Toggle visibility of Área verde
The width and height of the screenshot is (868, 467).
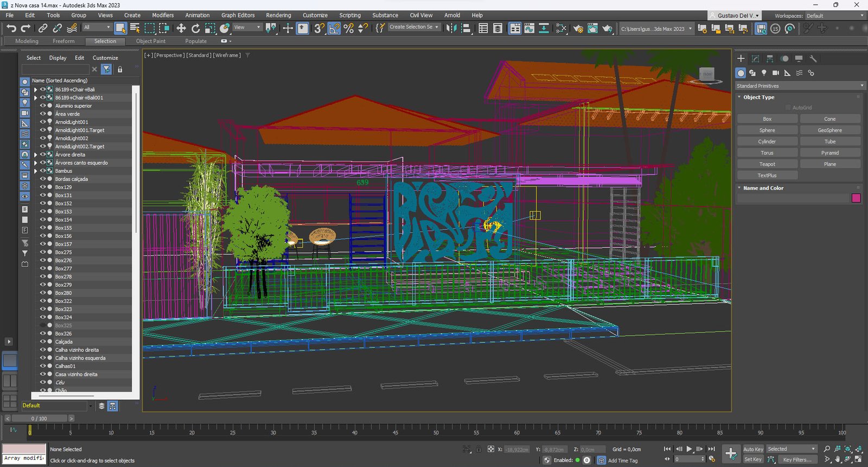pos(43,114)
